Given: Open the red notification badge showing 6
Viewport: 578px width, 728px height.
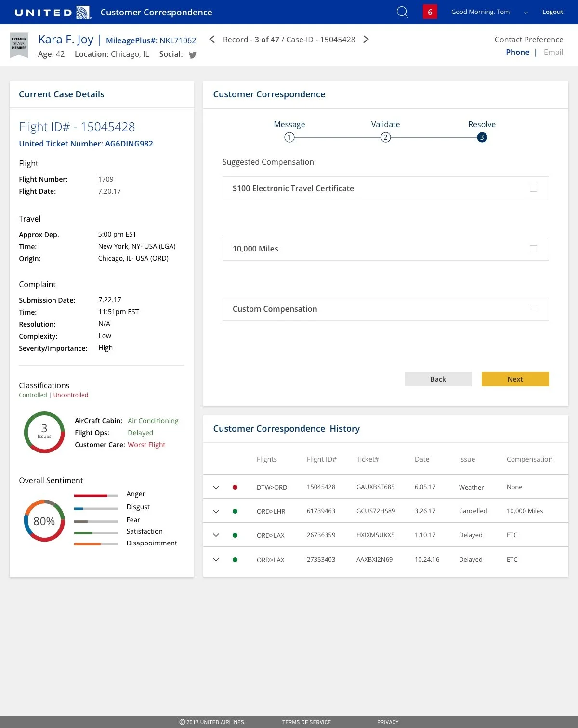Looking at the screenshot, I should coord(430,12).
